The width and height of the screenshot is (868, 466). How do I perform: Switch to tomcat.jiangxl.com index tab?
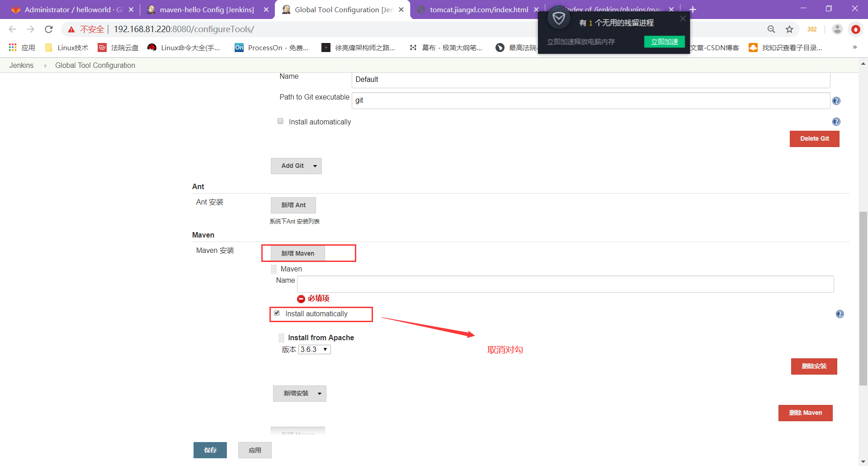click(478, 10)
